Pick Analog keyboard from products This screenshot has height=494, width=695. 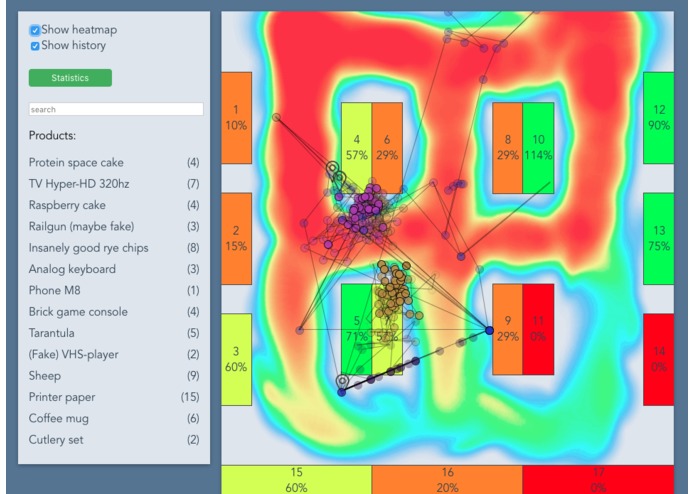coord(114,269)
